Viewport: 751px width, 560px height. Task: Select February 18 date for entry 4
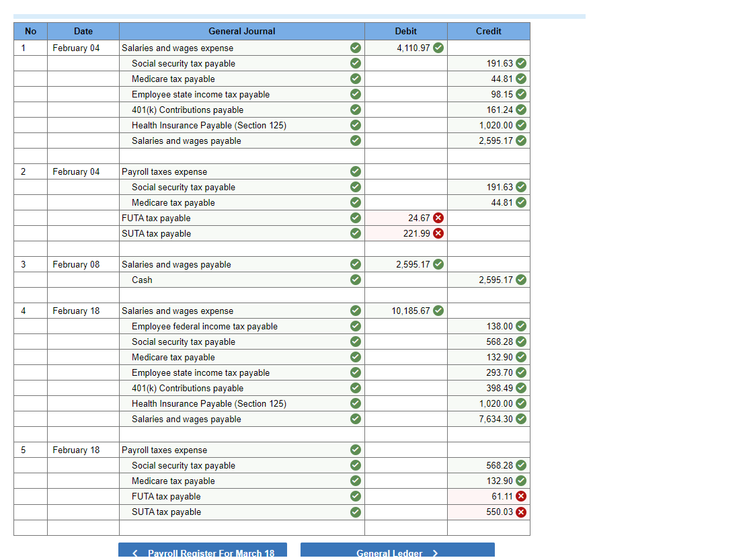(76, 311)
